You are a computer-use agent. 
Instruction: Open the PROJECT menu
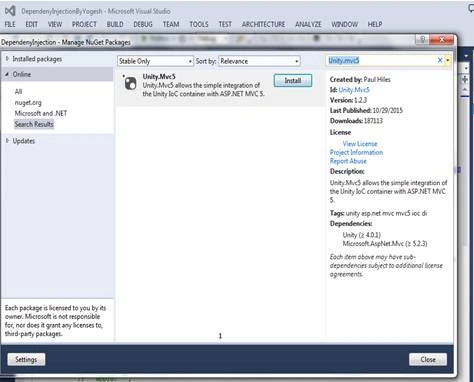tap(84, 24)
